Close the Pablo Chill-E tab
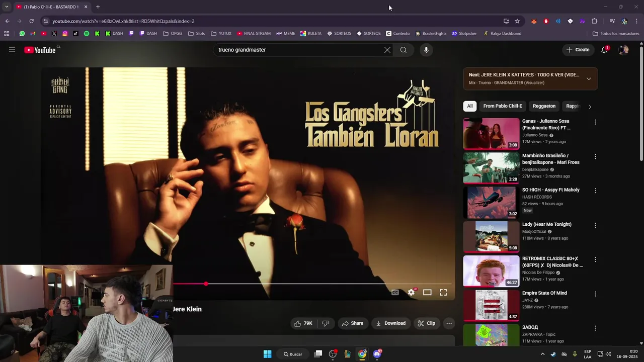Screen dimensions: 644x362 pyautogui.click(x=86, y=7)
